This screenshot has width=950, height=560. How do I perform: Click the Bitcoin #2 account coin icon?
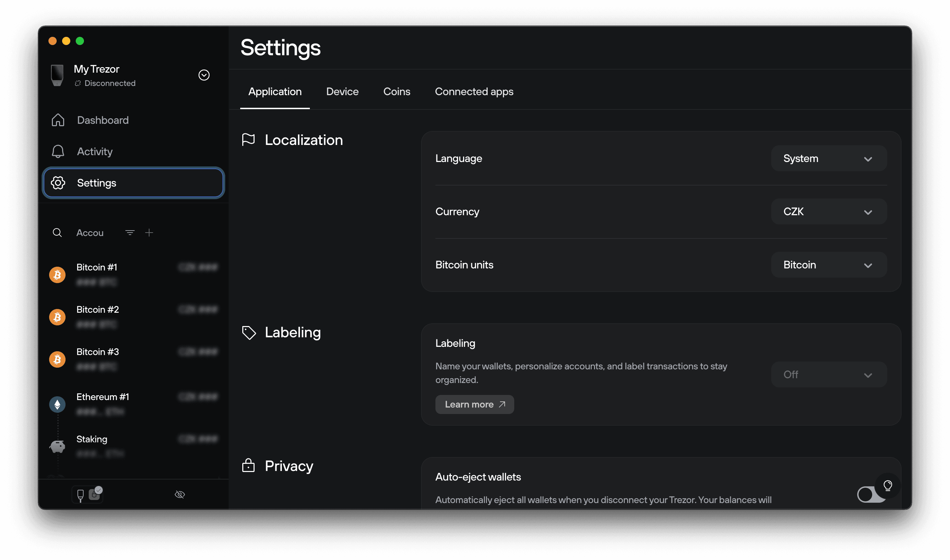(57, 317)
